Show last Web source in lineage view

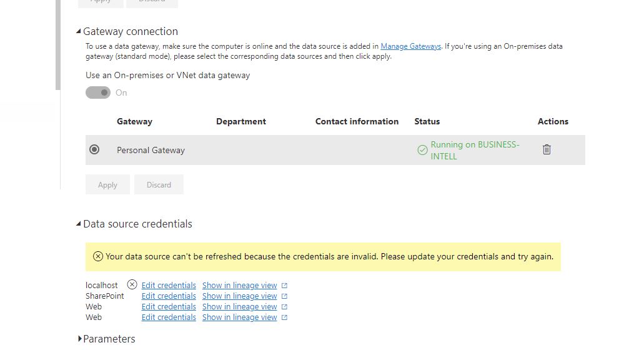point(239,317)
